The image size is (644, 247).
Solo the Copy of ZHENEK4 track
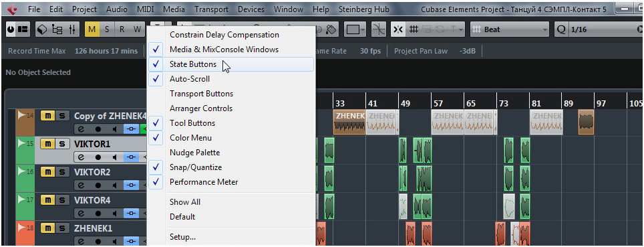[x=61, y=116]
